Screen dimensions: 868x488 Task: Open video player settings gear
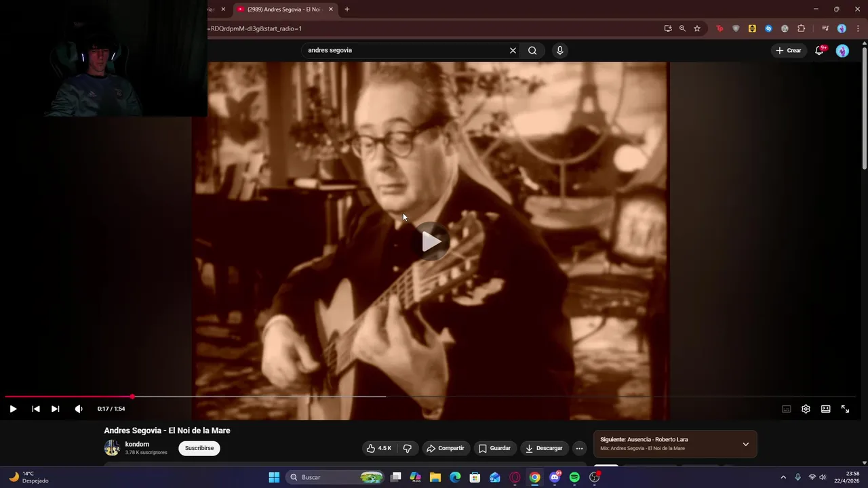pos(806,409)
